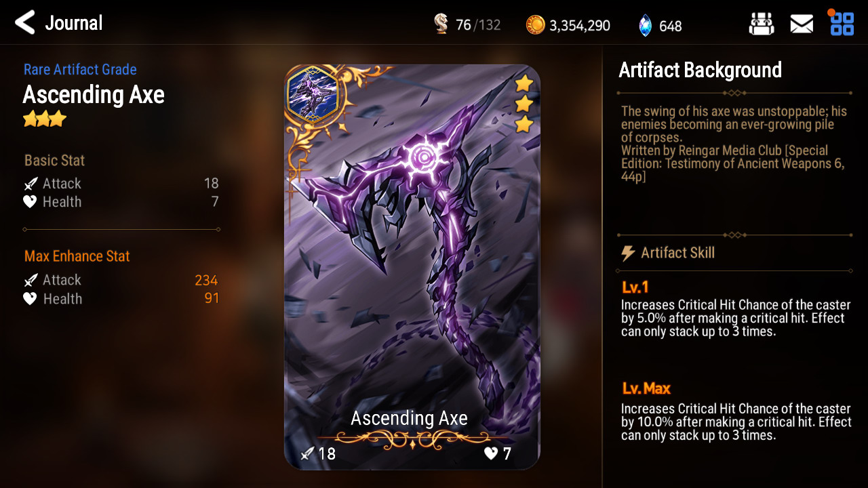Tap the Max Enhance Stat heading
This screenshot has width=868, height=488.
[77, 256]
